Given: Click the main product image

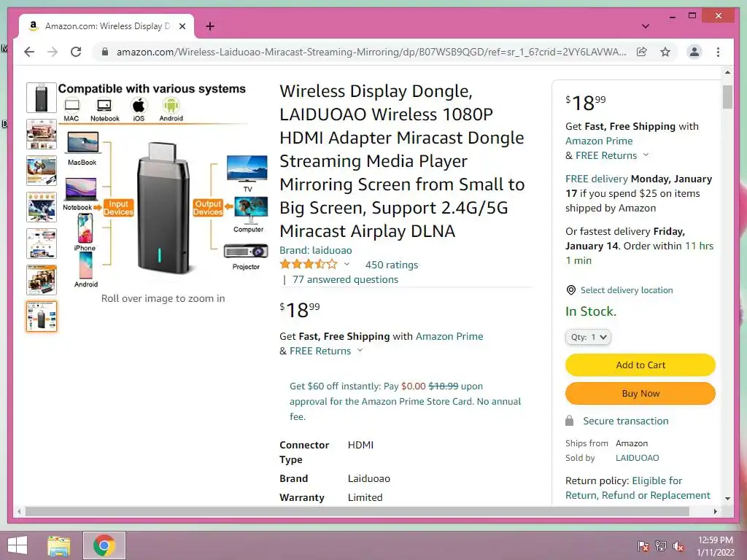Looking at the screenshot, I should [163, 186].
